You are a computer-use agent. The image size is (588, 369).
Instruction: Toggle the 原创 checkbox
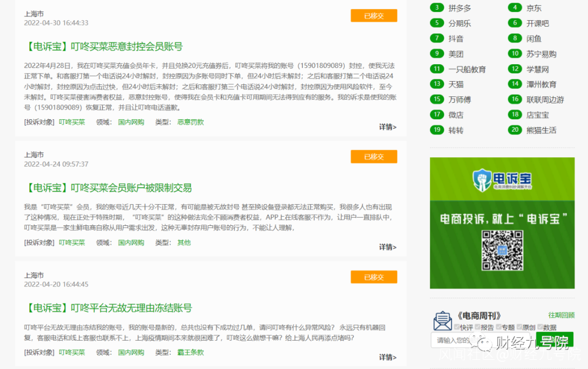coord(519,327)
